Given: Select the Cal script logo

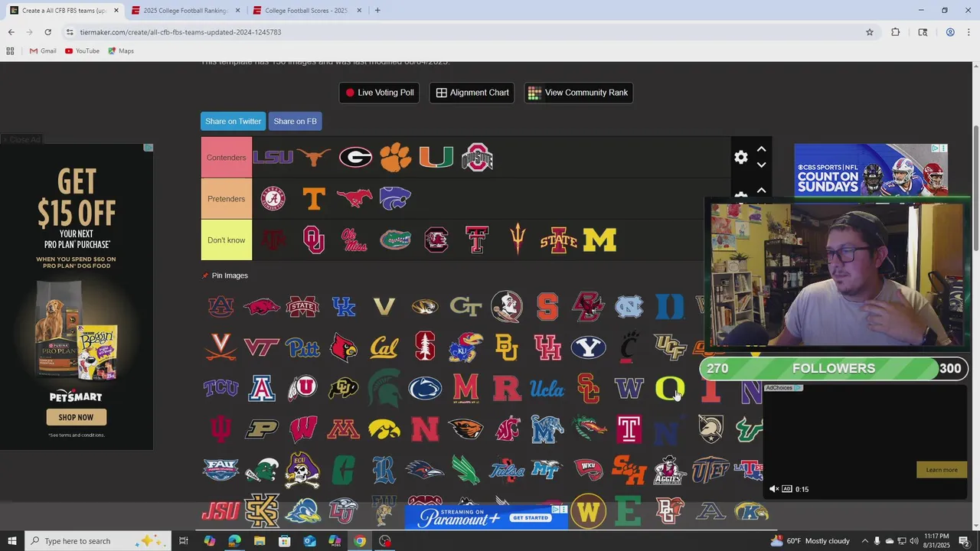Looking at the screenshot, I should click(x=384, y=348).
